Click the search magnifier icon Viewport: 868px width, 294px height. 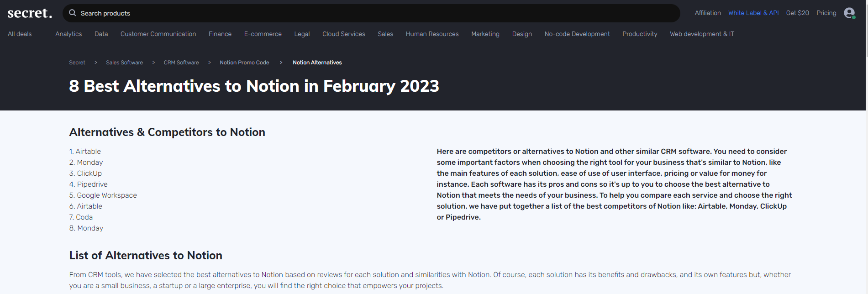coord(72,13)
